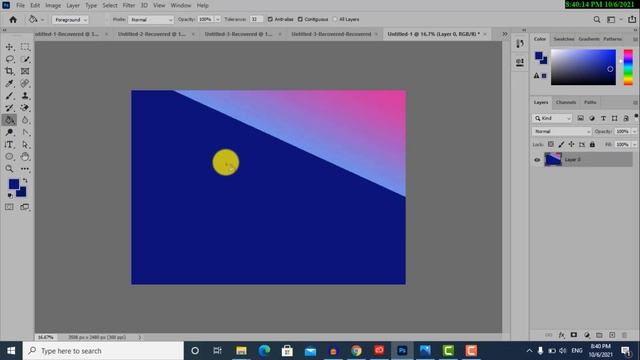Select the Paint Bucket tool
The image size is (640, 360).
[x=9, y=120]
